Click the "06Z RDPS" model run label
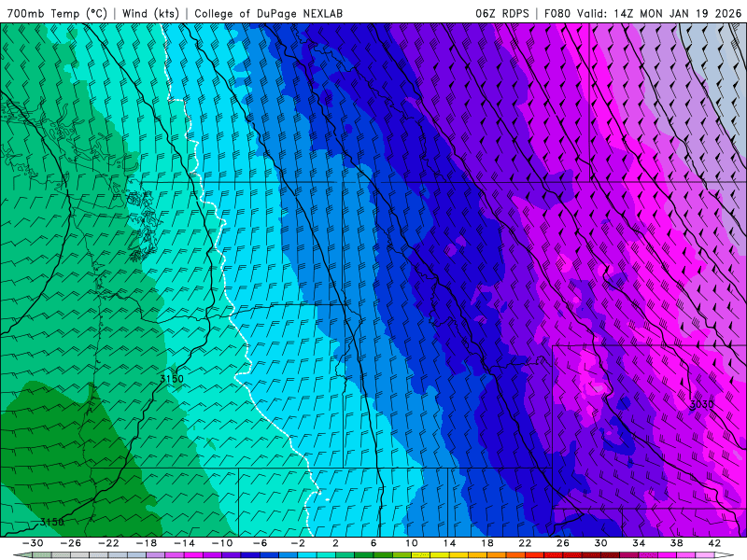 pyautogui.click(x=502, y=14)
